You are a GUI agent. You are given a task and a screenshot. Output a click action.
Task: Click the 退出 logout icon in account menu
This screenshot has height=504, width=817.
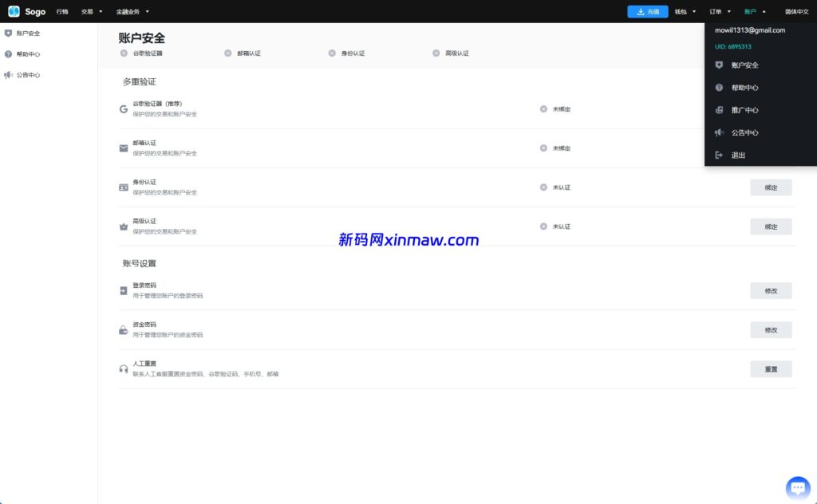tap(719, 155)
